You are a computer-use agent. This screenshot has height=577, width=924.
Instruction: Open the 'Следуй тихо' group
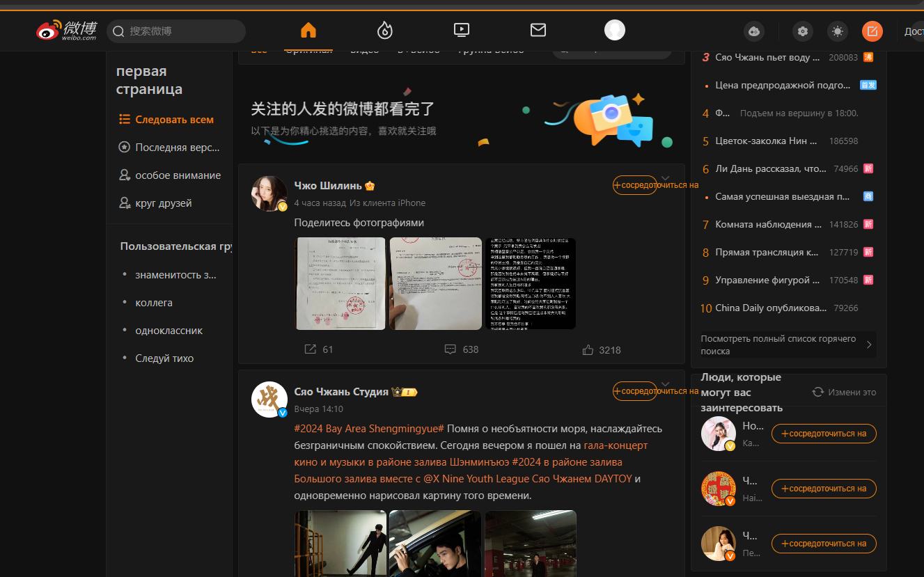pos(164,358)
